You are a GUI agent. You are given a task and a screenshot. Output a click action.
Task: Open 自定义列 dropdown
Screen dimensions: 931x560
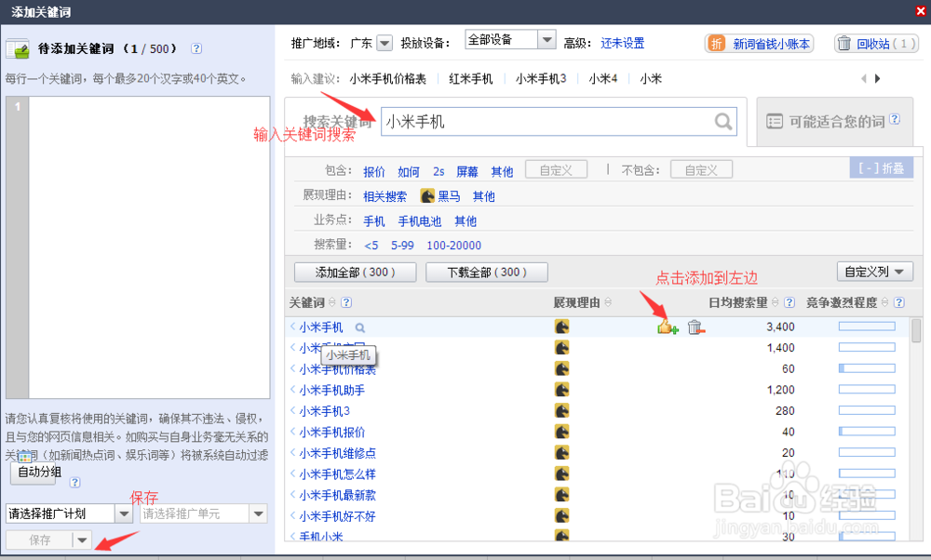[x=874, y=272]
